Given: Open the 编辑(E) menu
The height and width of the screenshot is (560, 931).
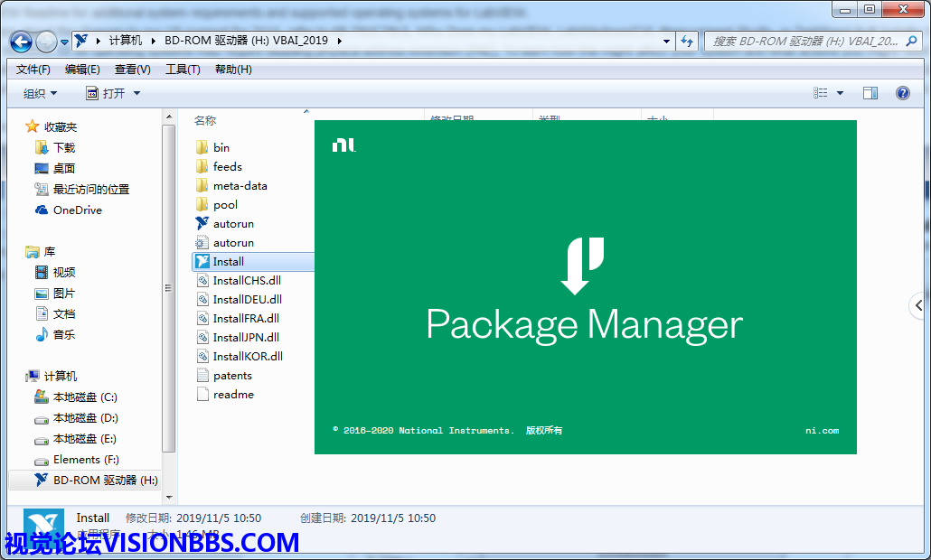Looking at the screenshot, I should (x=82, y=70).
